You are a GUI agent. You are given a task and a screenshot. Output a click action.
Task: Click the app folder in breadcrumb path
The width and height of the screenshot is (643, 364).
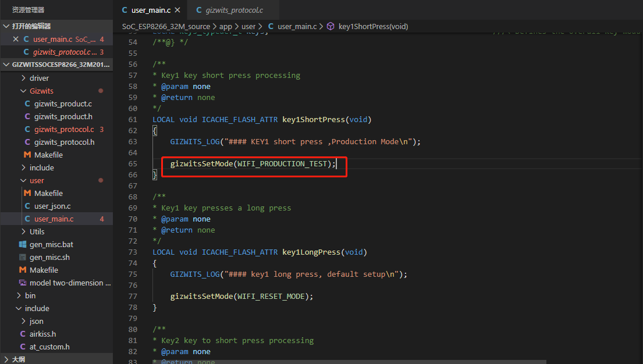click(225, 26)
